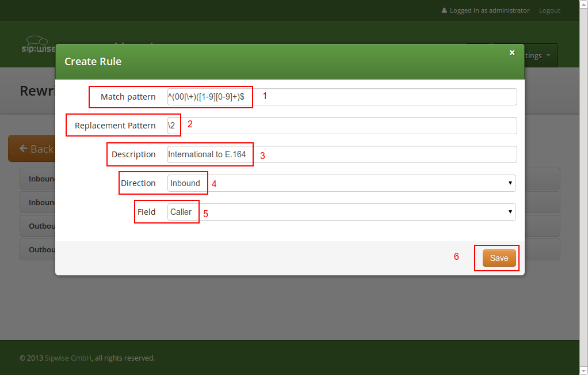Save the new rewrite rule
The width and height of the screenshot is (588, 375).
pos(499,258)
